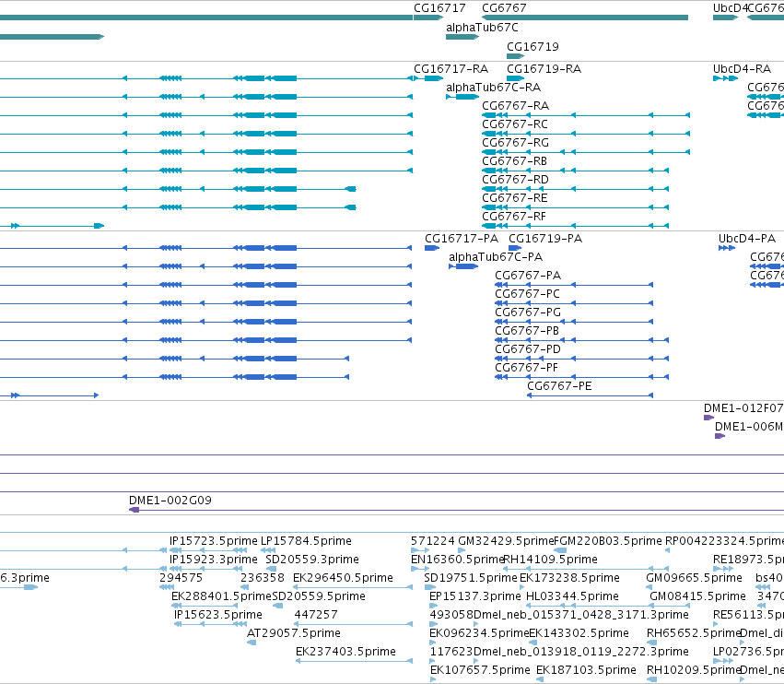Viewport: 784px width, 684px height.
Task: Open the GM09665.5prime EST label
Action: (694, 577)
